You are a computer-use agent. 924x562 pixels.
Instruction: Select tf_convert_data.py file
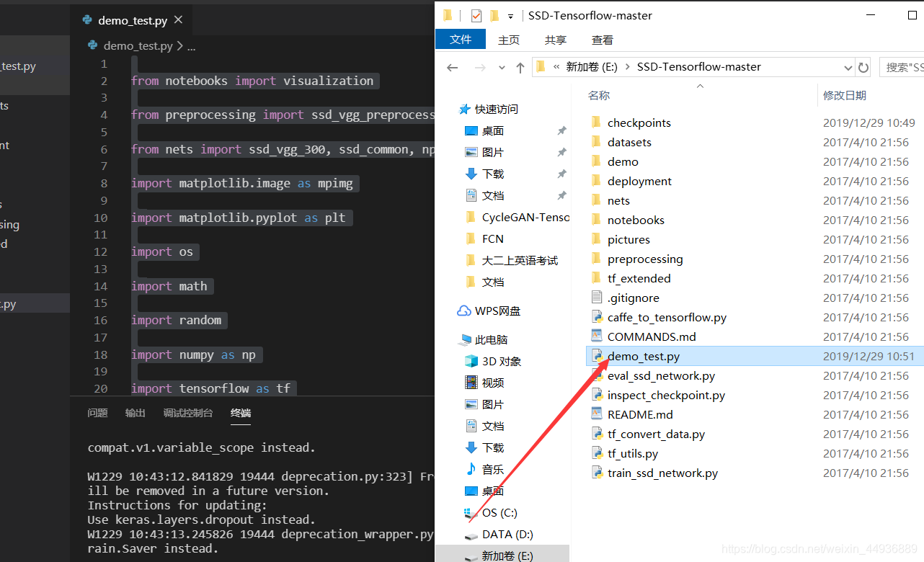click(656, 434)
